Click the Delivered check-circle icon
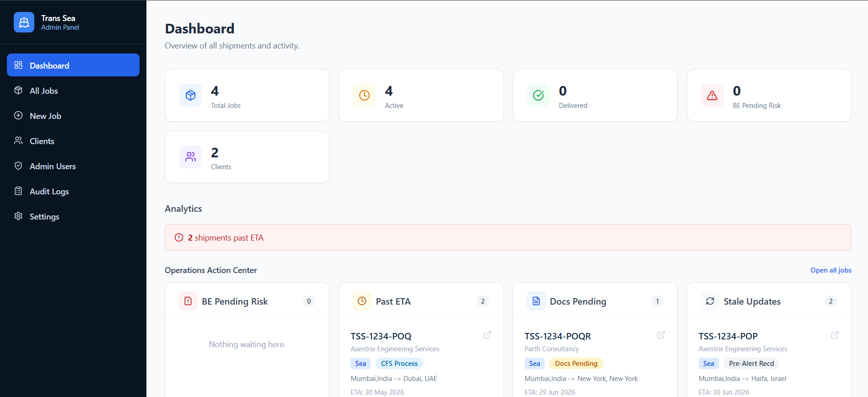Screen dimensions: 868x397 (x=539, y=95)
